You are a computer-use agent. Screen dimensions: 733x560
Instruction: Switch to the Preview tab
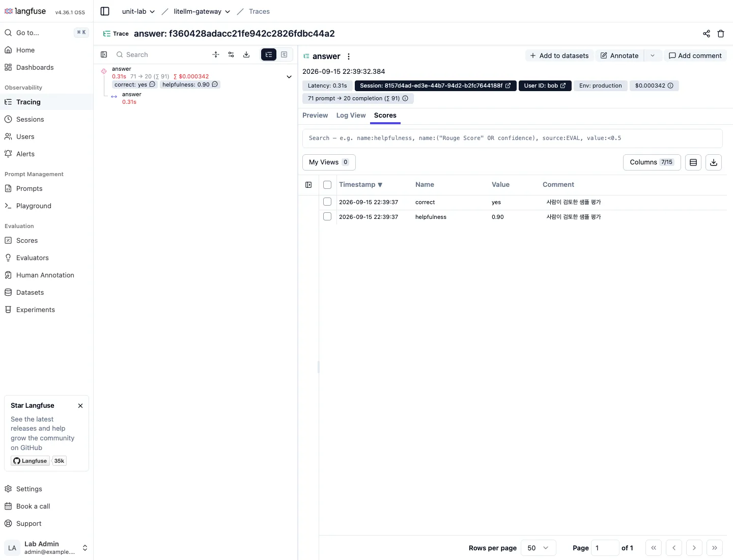coord(315,116)
